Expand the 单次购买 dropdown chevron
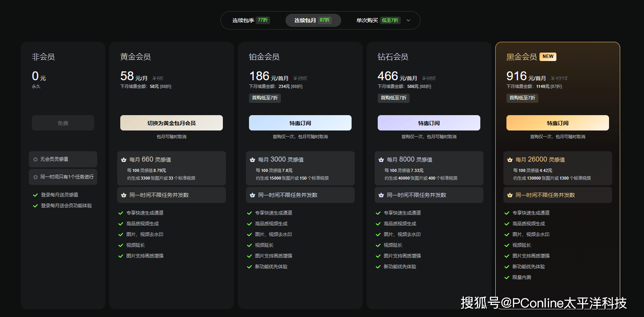Image resolution: width=644 pixels, height=317 pixels. coord(408,20)
